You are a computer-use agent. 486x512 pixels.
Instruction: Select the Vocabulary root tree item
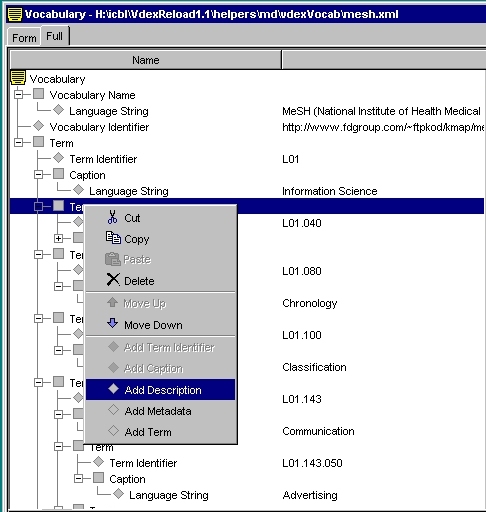pyautogui.click(x=57, y=79)
